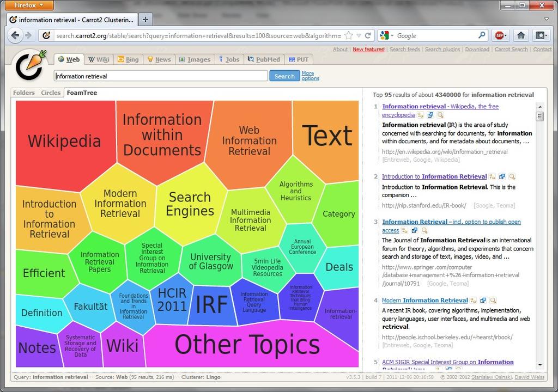Click the site identity icon in the address bar

(x=46, y=35)
